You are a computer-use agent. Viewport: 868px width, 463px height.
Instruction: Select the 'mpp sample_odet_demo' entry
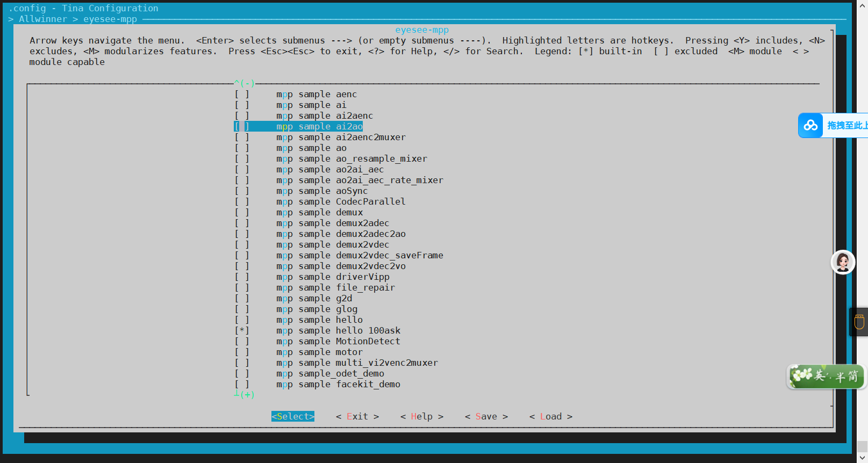tap(331, 374)
